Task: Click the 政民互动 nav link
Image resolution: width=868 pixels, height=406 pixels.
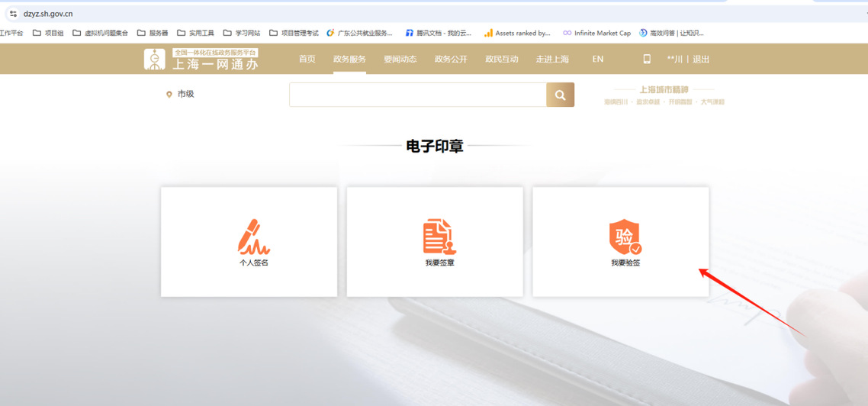Action: (x=502, y=59)
